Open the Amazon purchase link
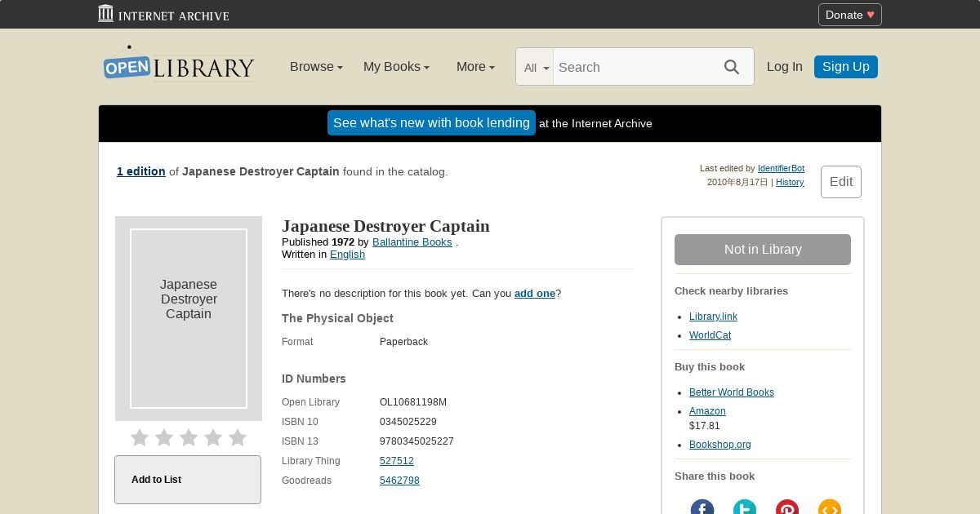Screen dimensions: 980x514 [x=707, y=411]
